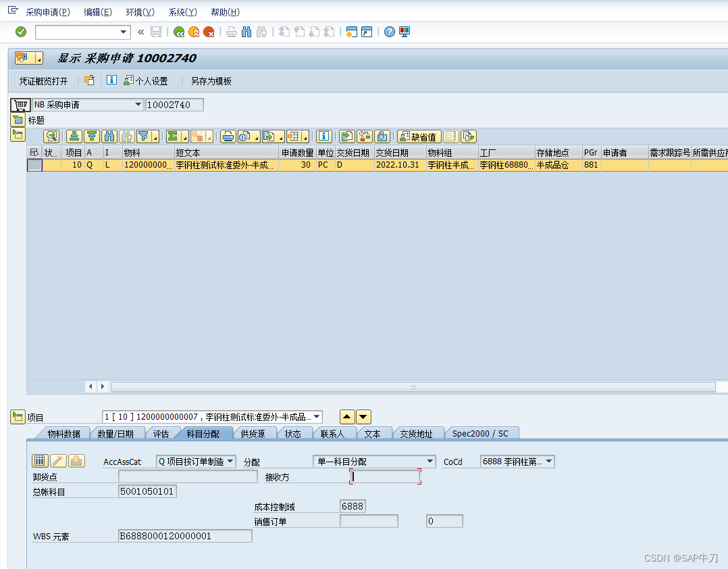
Task: Switch to the 供货源 tab
Action: 253,434
